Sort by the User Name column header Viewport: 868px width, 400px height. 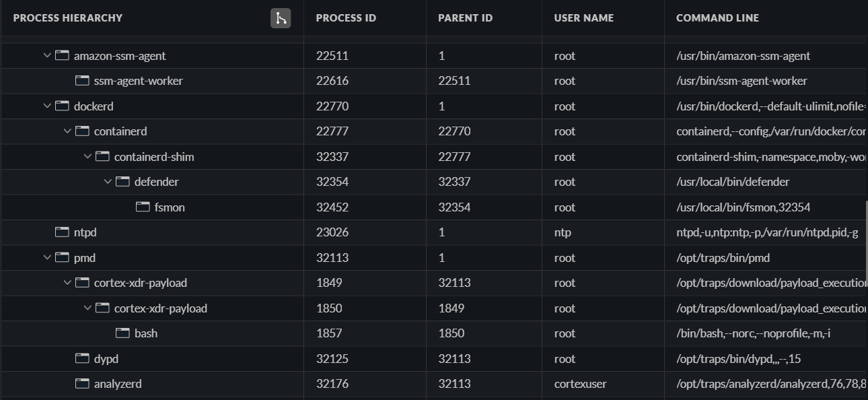pyautogui.click(x=583, y=18)
